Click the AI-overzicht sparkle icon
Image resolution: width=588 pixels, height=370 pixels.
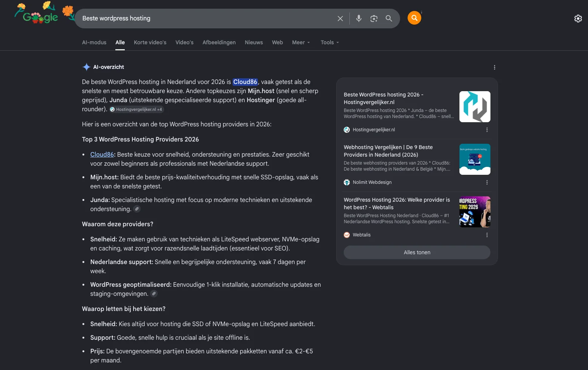pos(87,67)
